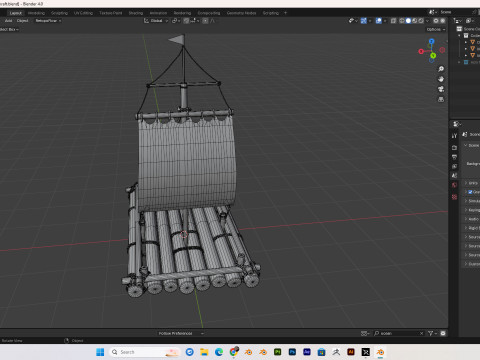Image resolution: width=480 pixels, height=360 pixels.
Task: Select solid viewport shading mode
Action: [x=408, y=21]
